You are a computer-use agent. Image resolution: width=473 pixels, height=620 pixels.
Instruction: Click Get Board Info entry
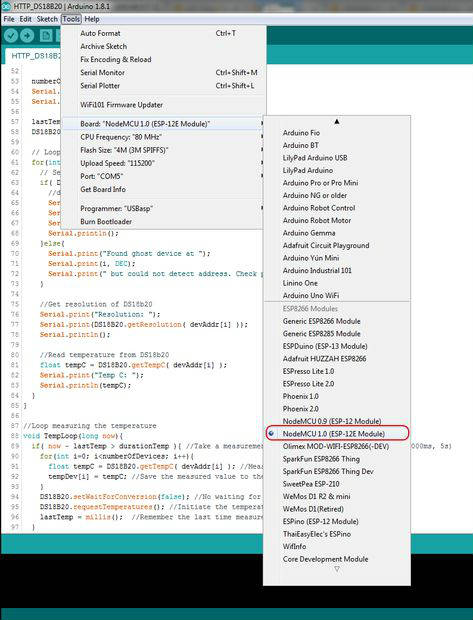(x=163, y=189)
